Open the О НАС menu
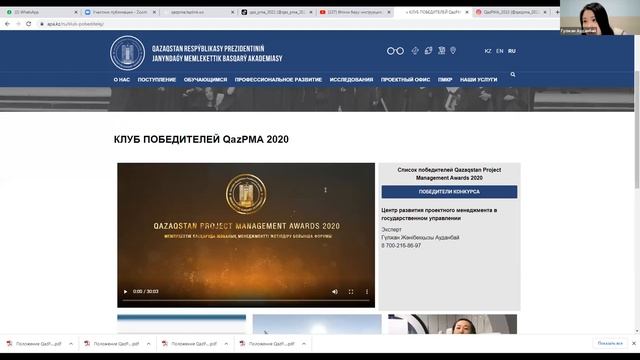Image resolution: width=640 pixels, height=360 pixels. 122,80
